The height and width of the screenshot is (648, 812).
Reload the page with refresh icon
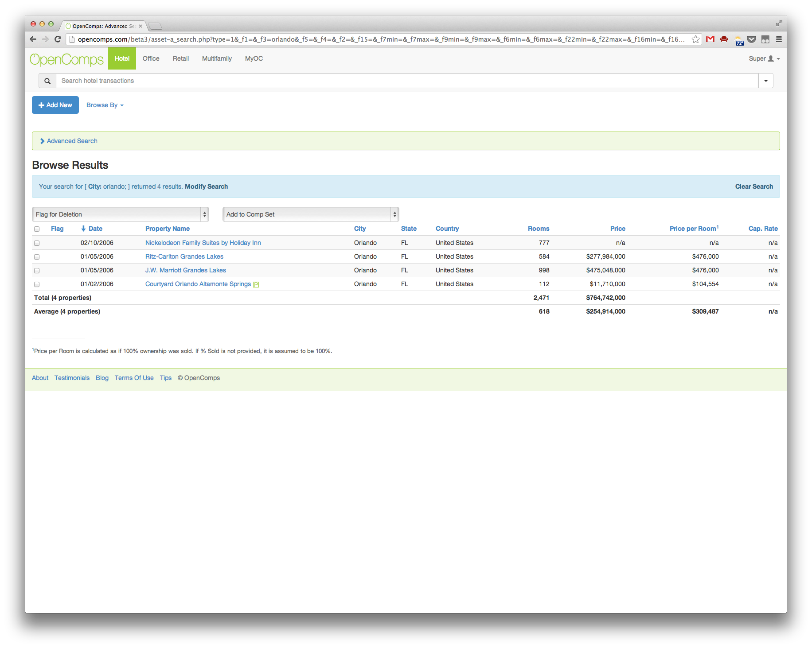click(58, 39)
